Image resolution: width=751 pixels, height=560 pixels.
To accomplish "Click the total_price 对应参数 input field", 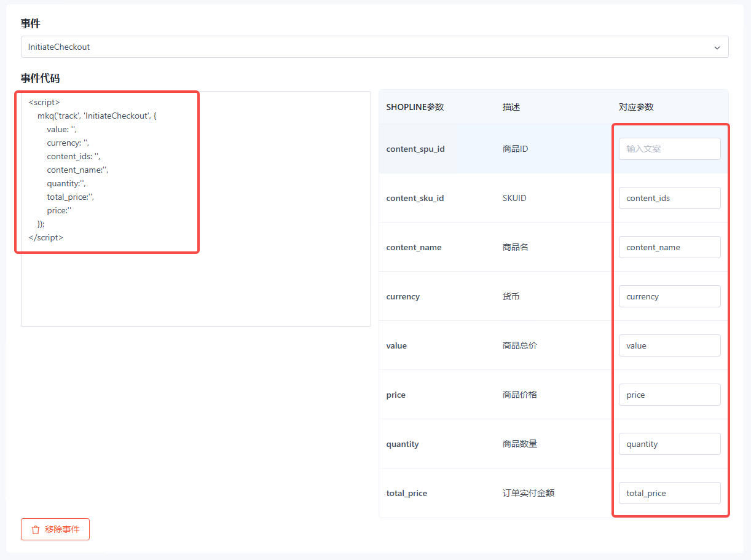I will pos(670,493).
